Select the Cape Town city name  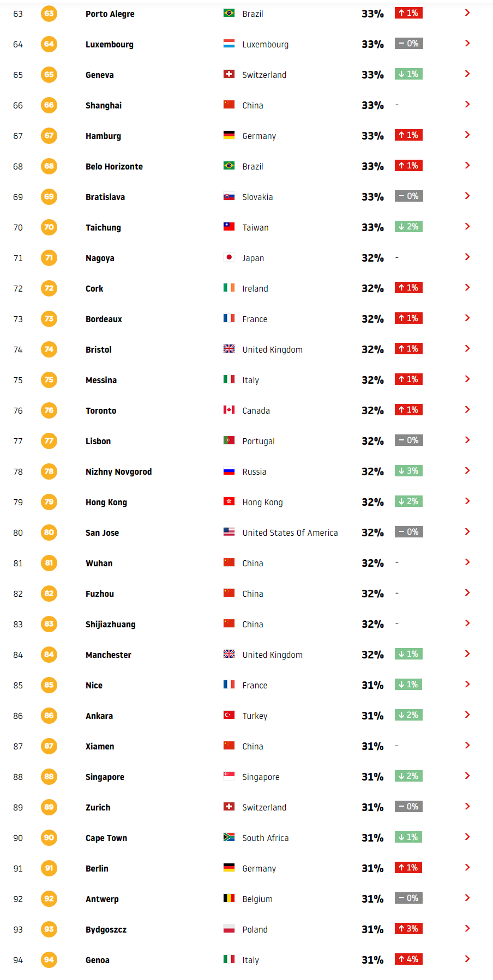106,838
